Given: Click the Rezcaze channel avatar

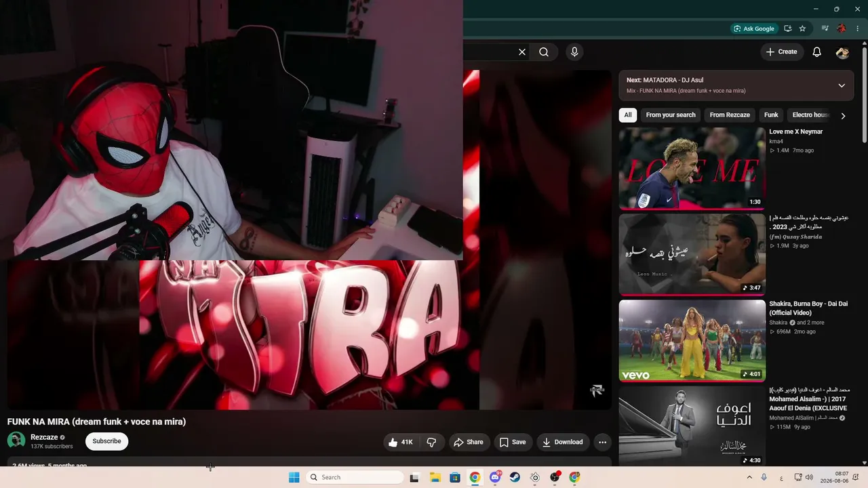Looking at the screenshot, I should pyautogui.click(x=16, y=441).
